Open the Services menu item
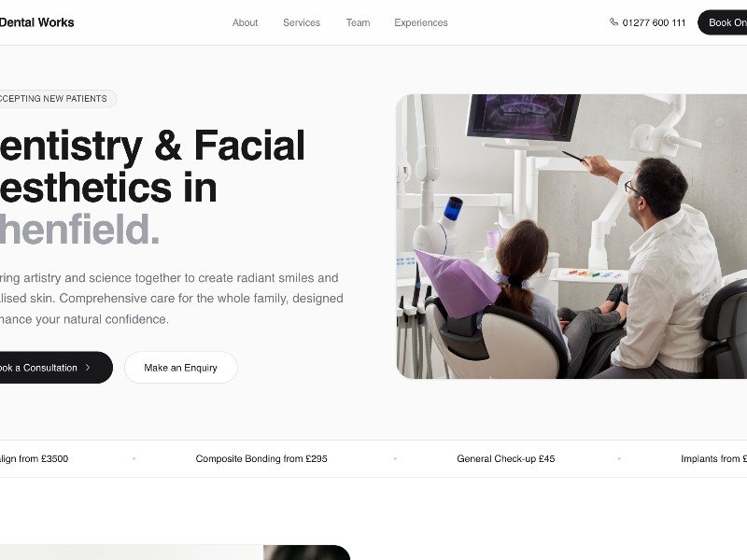Screen dimensions: 747x560 pos(302,22)
